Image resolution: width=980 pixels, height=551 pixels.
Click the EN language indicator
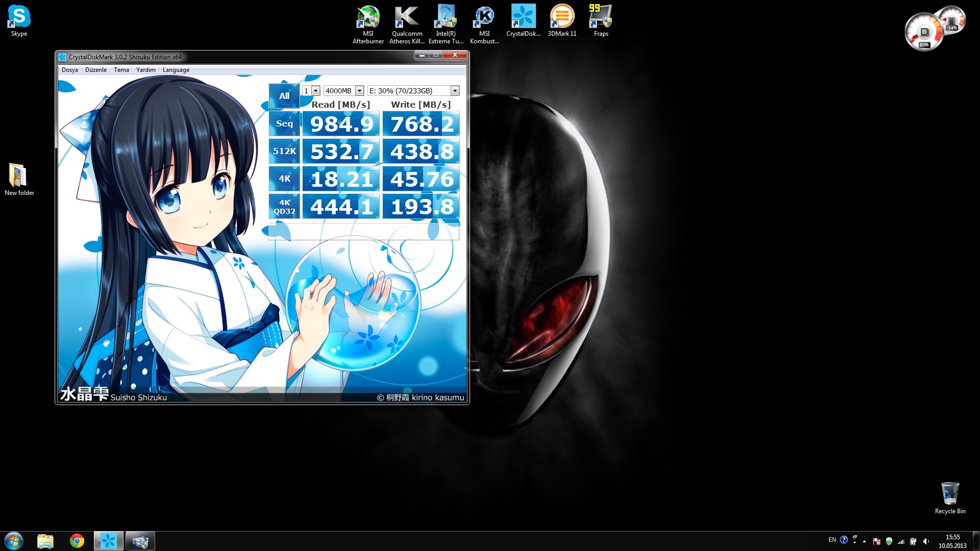832,540
